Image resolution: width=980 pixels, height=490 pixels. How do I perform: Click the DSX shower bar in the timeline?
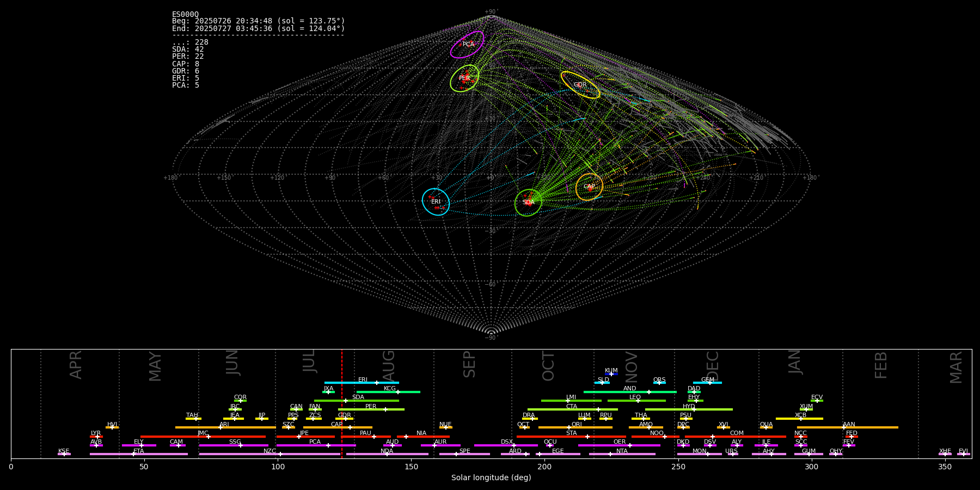[506, 445]
